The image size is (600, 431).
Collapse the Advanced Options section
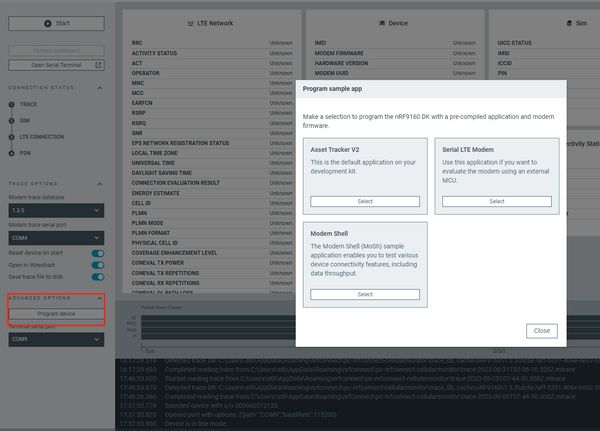99,298
